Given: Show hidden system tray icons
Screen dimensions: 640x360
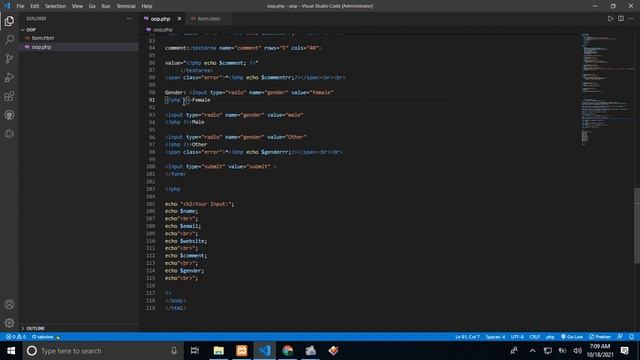Looking at the screenshot, I should 533,351.
